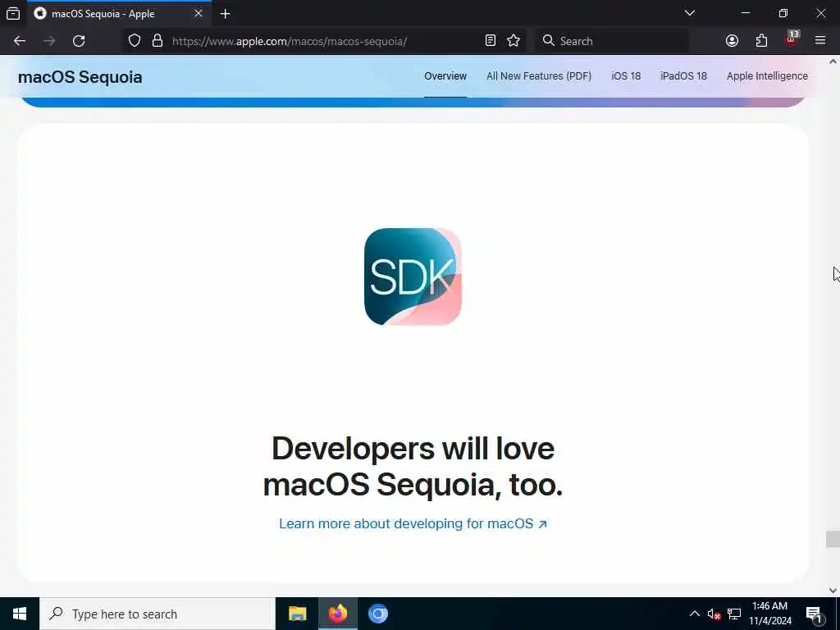840x630 pixels.
Task: View site security lock icon
Action: [x=157, y=41]
